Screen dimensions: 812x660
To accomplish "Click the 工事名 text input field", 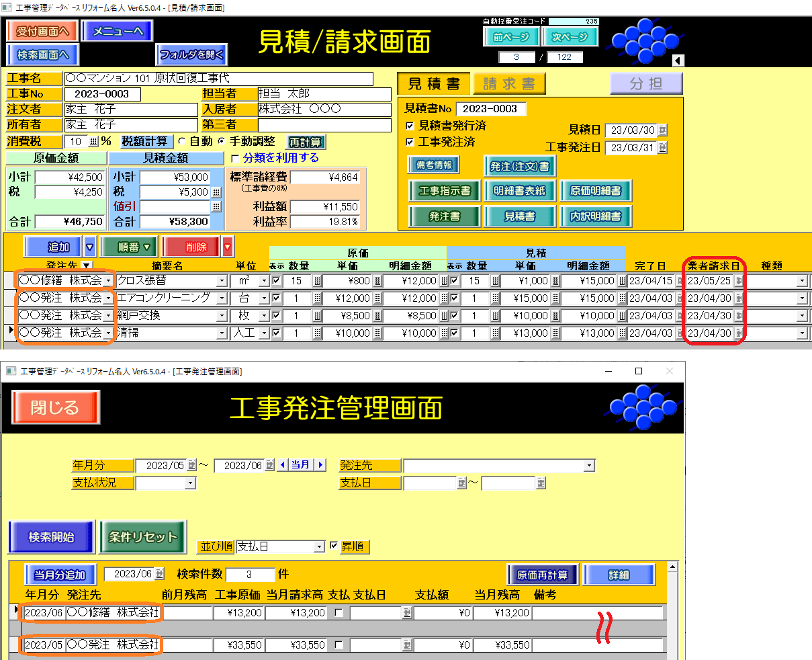I will pyautogui.click(x=218, y=79).
